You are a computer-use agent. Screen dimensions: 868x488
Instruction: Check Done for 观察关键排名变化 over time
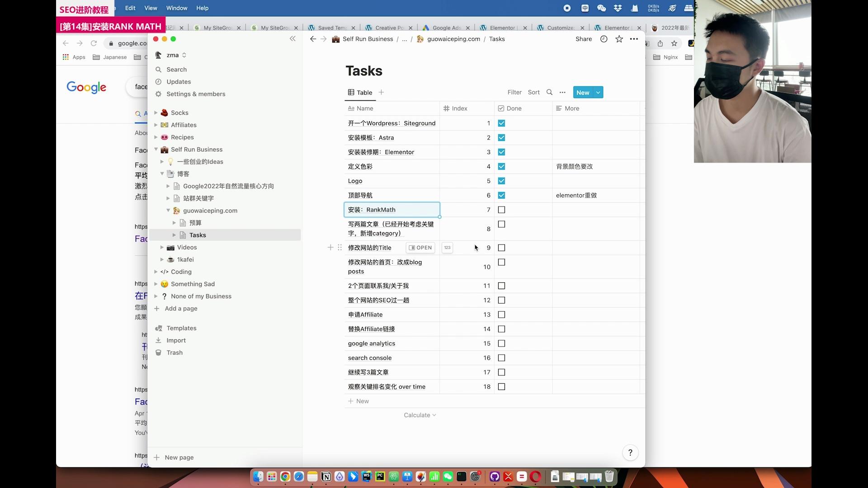pyautogui.click(x=501, y=387)
